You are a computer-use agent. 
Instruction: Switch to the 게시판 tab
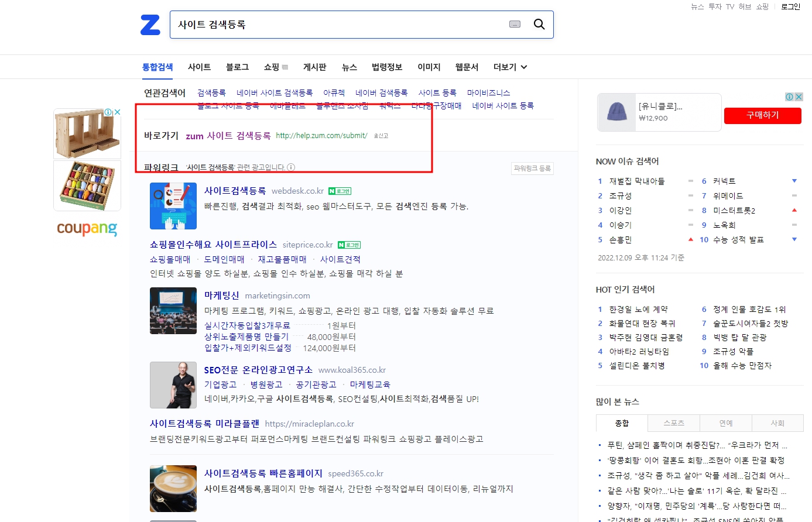(x=315, y=67)
